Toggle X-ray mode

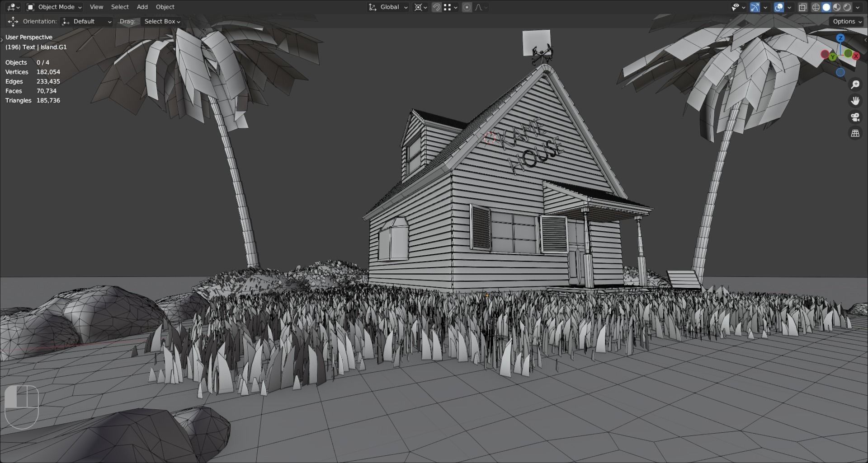tap(802, 7)
